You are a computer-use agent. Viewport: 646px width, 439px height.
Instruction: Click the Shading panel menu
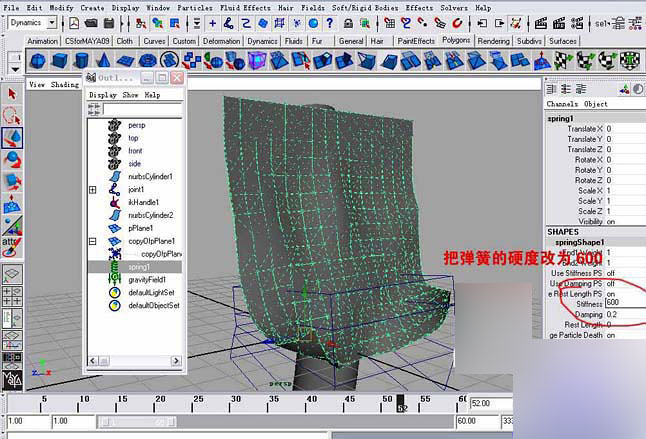pos(65,85)
